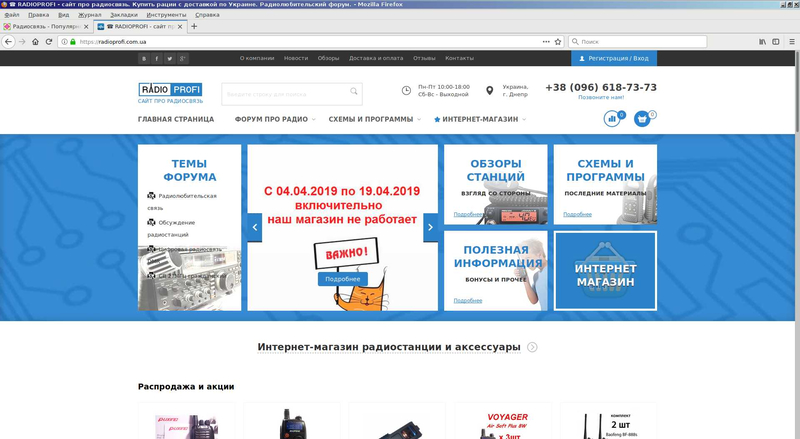Open the Google Plus social icon

pyautogui.click(x=182, y=59)
